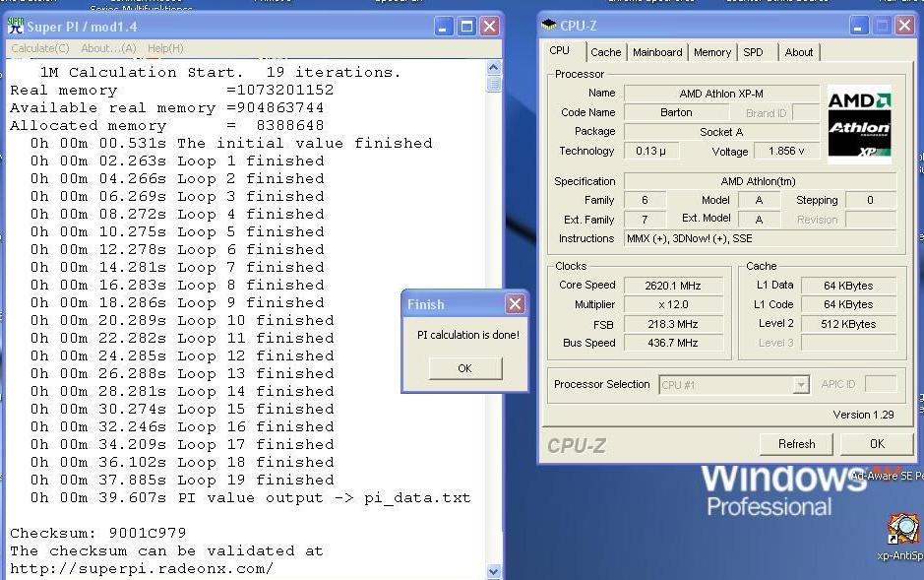924x580 pixels.
Task: Switch to the About tab in CPU-Z
Action: pos(798,52)
